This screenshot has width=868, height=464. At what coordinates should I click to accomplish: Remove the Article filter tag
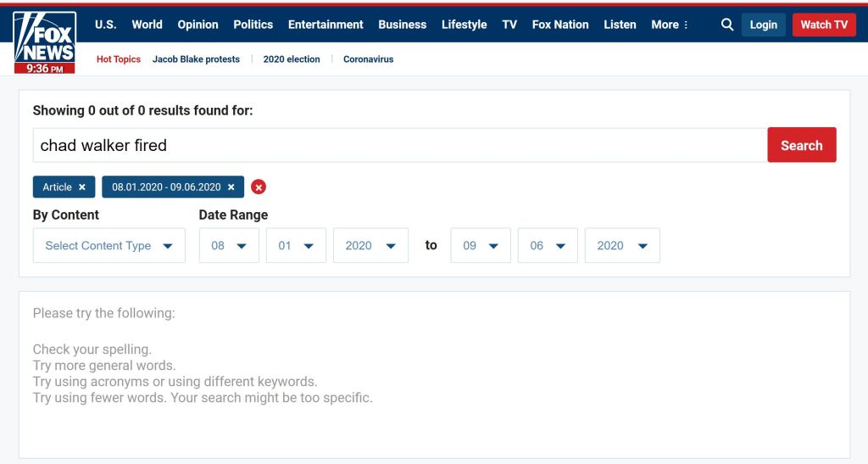82,187
